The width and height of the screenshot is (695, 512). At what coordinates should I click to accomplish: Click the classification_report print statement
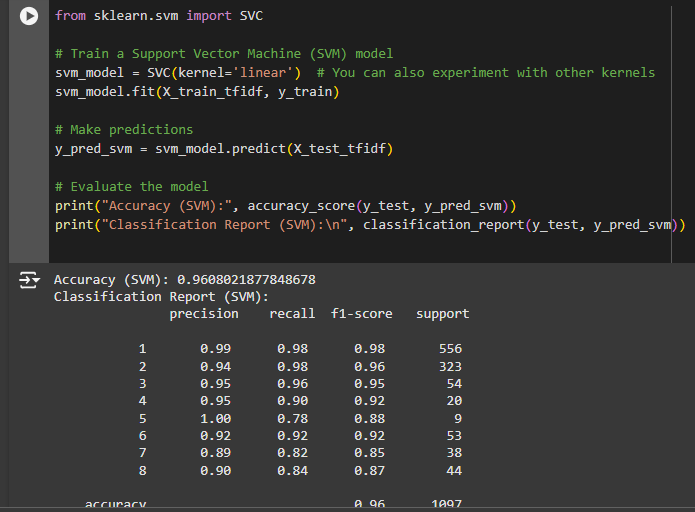point(370,224)
